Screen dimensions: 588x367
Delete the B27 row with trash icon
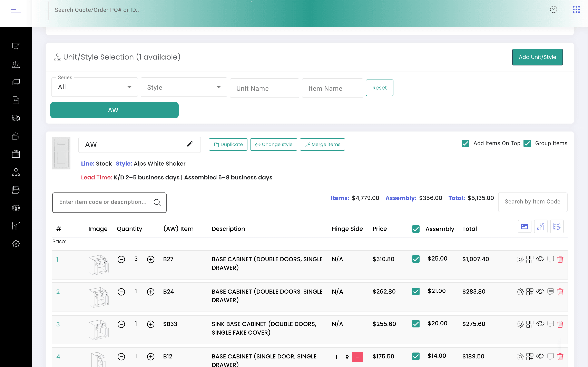[560, 259]
